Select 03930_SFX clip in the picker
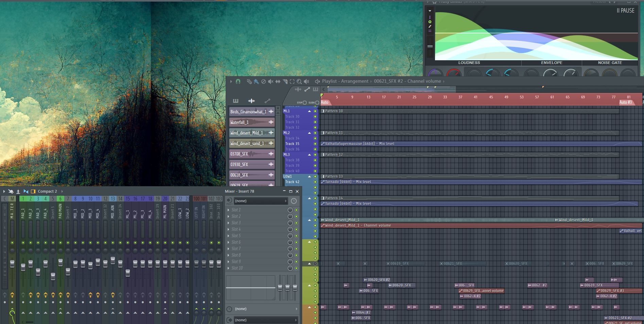Image resolution: width=644 pixels, height=324 pixels. click(252, 164)
